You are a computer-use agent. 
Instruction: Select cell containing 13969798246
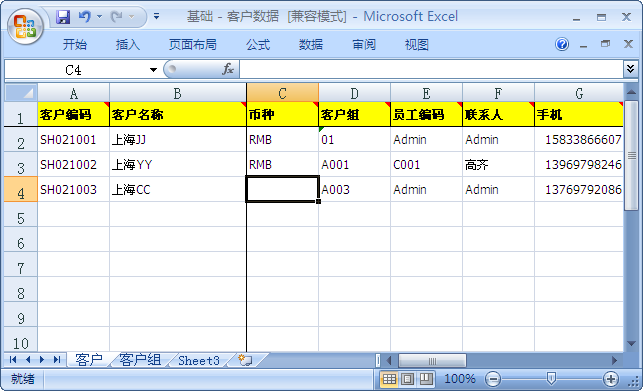pyautogui.click(x=579, y=165)
